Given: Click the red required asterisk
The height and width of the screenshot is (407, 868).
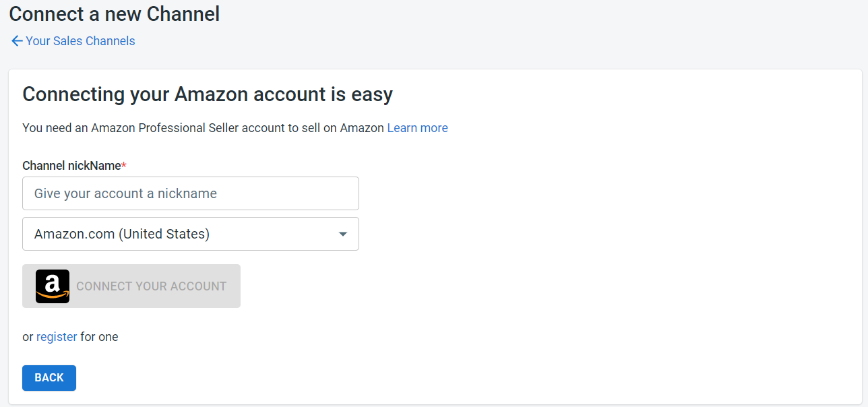Looking at the screenshot, I should point(124,165).
